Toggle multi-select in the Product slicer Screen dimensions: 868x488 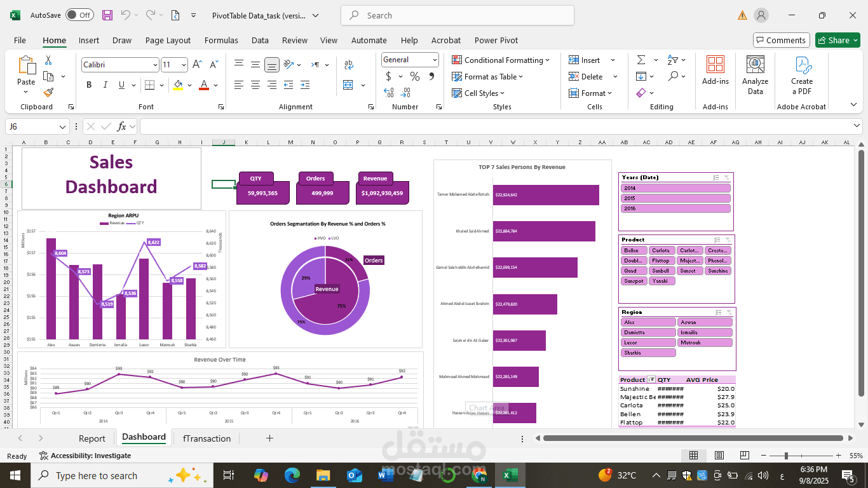pyautogui.click(x=716, y=240)
